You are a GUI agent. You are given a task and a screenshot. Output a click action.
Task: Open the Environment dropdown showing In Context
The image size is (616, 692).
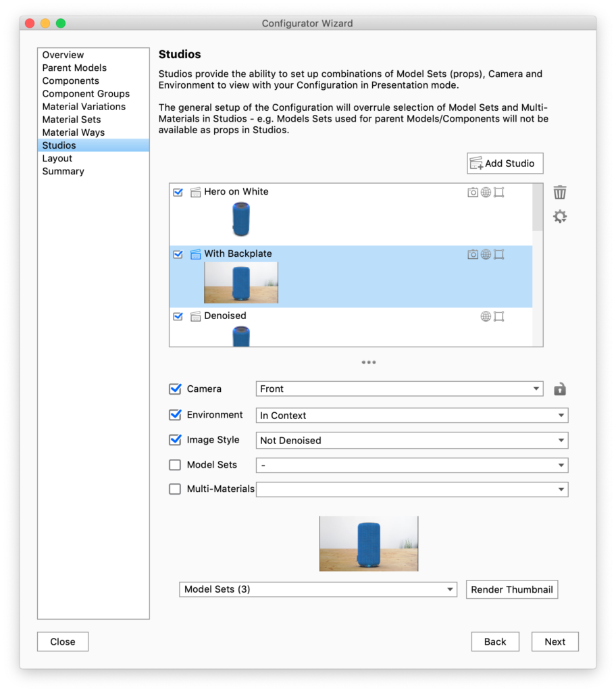412,416
